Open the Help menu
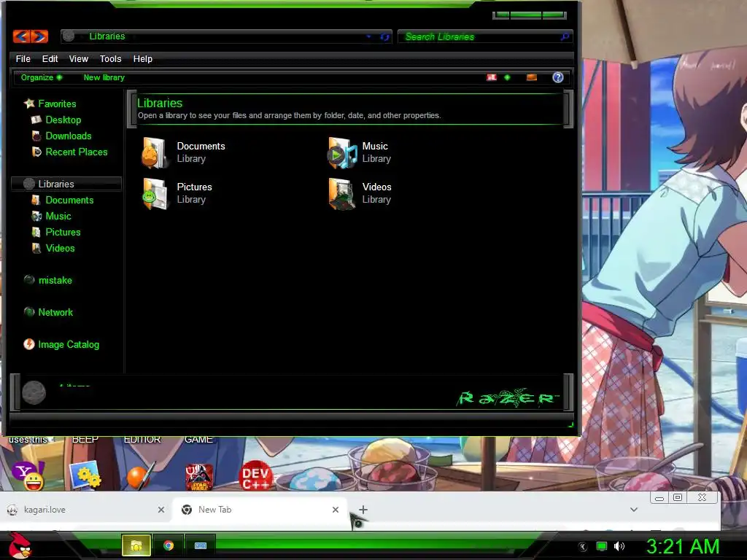The height and width of the screenshot is (560, 747). 143,58
